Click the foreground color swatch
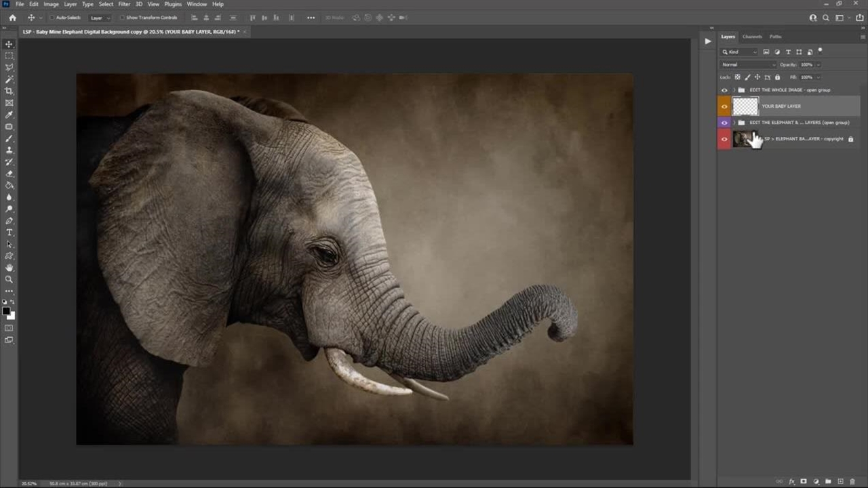The height and width of the screenshot is (488, 868). 6,311
